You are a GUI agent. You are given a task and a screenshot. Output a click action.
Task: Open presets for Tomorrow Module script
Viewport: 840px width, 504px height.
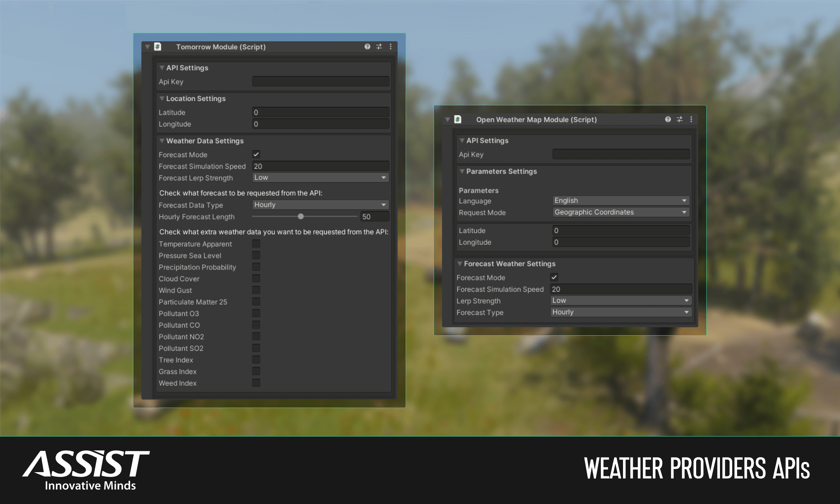pos(379,47)
